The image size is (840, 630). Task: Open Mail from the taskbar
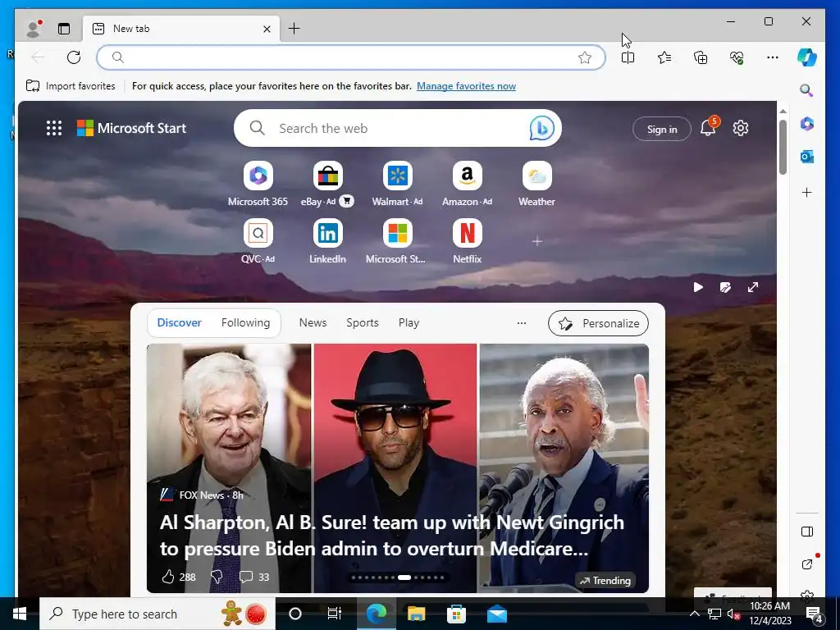[x=496, y=614]
